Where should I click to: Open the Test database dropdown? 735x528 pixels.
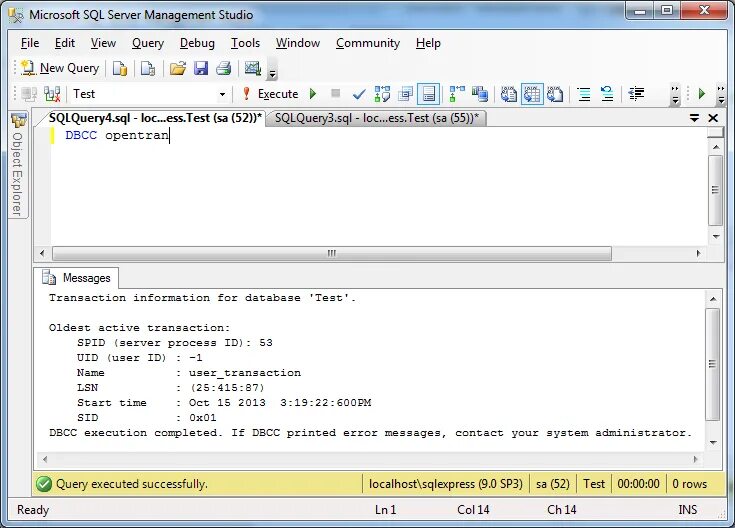222,94
